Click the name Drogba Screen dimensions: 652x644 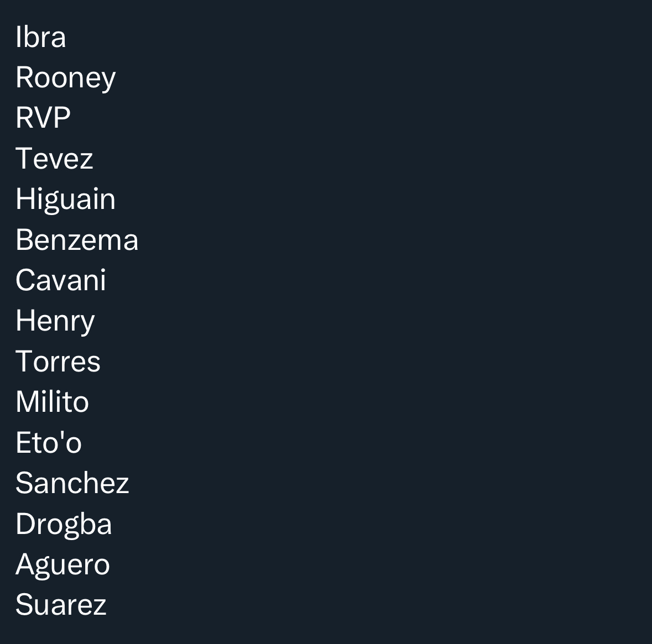(x=64, y=525)
